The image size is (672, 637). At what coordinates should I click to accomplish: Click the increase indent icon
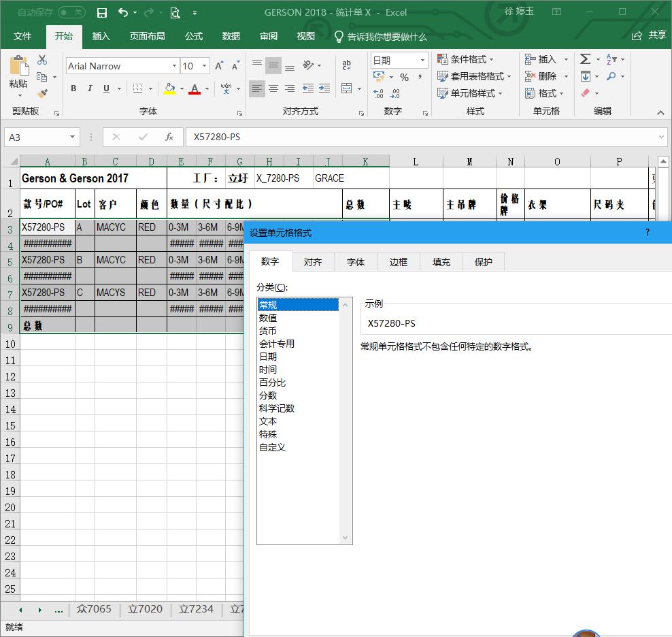click(x=324, y=88)
